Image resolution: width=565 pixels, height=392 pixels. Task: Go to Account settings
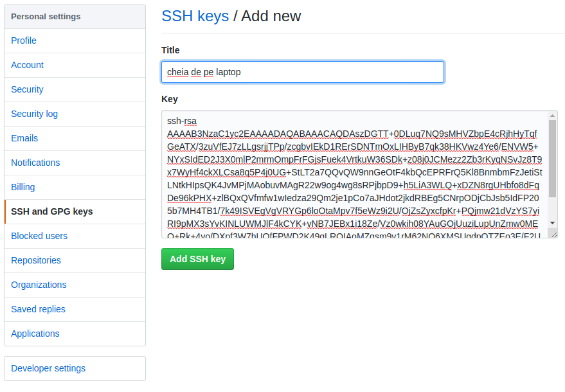28,65
